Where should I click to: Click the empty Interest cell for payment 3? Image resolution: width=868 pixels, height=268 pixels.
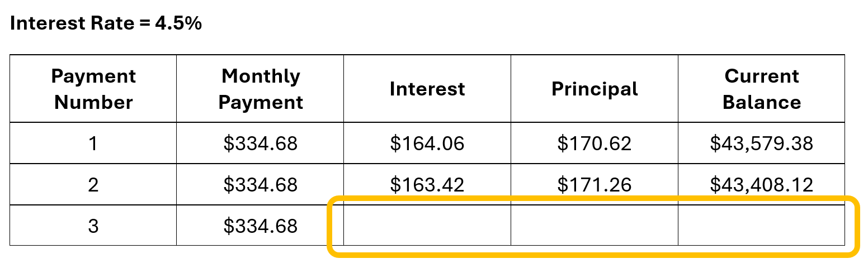[427, 225]
